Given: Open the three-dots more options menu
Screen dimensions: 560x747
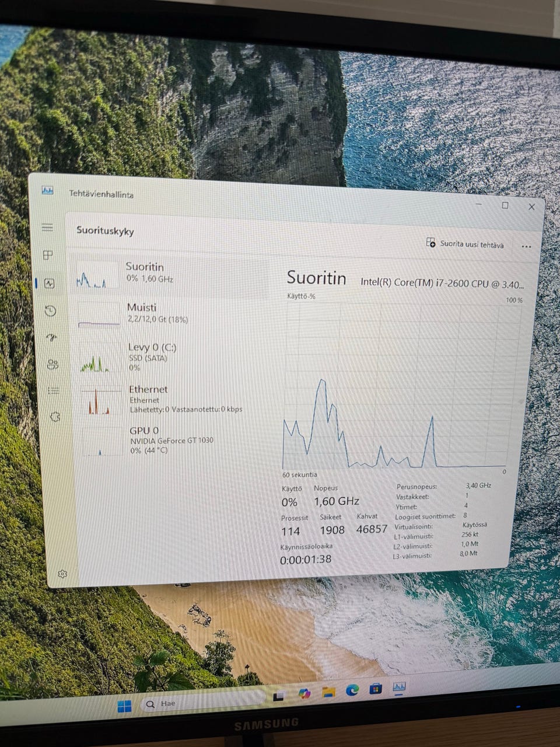Looking at the screenshot, I should click(x=526, y=246).
